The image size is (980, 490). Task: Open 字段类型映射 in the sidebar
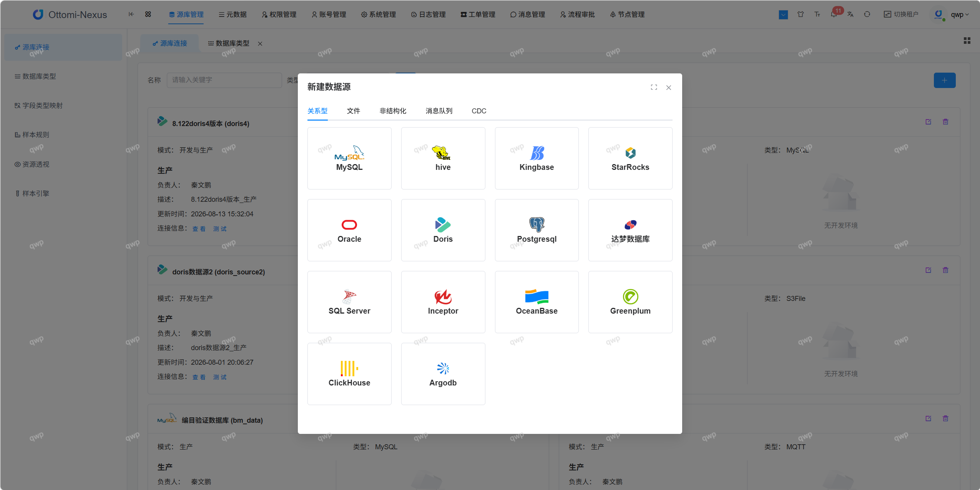pyautogui.click(x=63, y=106)
